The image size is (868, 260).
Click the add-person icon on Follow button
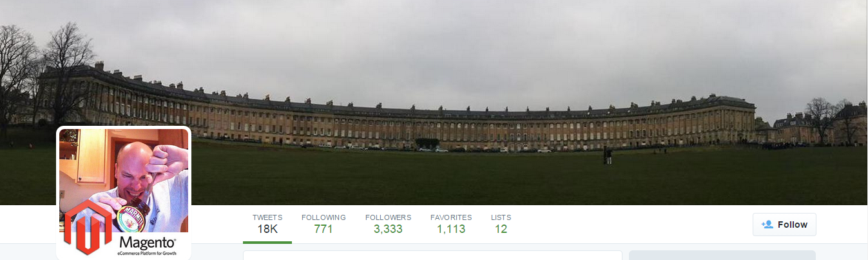767,225
